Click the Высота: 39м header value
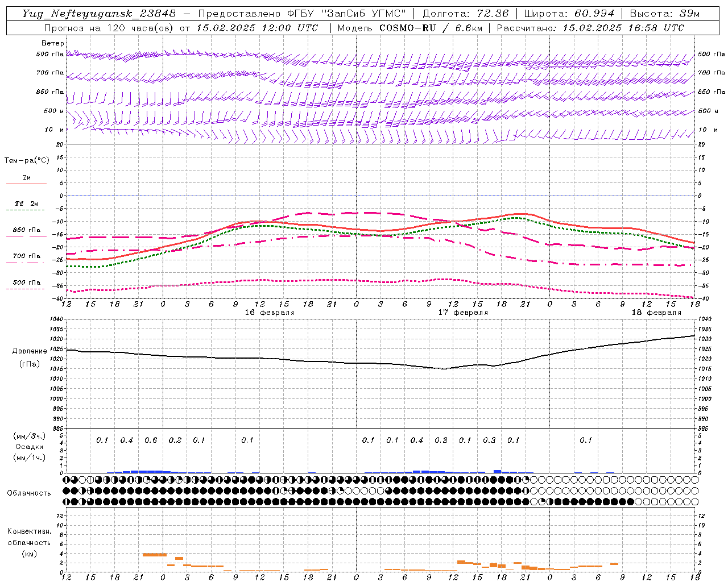728x582 pixels. click(x=665, y=13)
